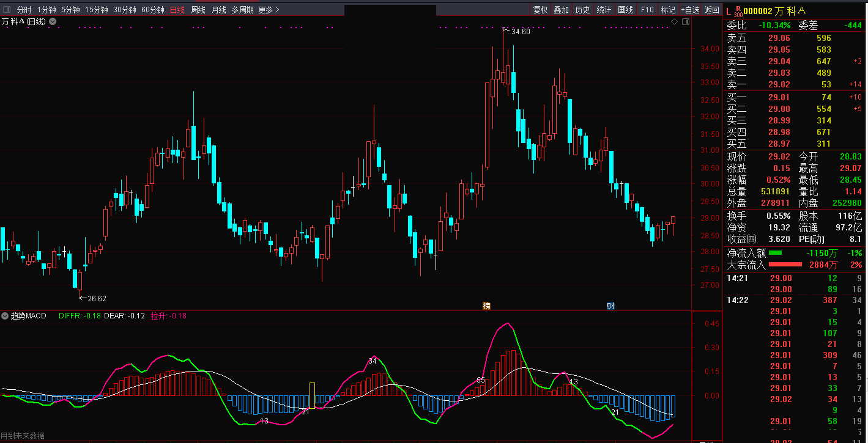The image size is (868, 443).
Task: Click 现价 29.02 value
Action: (x=779, y=157)
